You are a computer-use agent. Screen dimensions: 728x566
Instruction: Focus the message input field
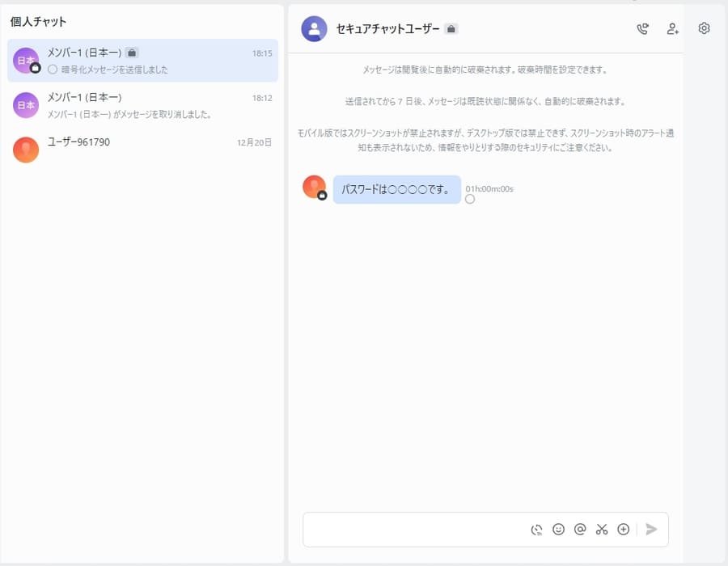413,530
